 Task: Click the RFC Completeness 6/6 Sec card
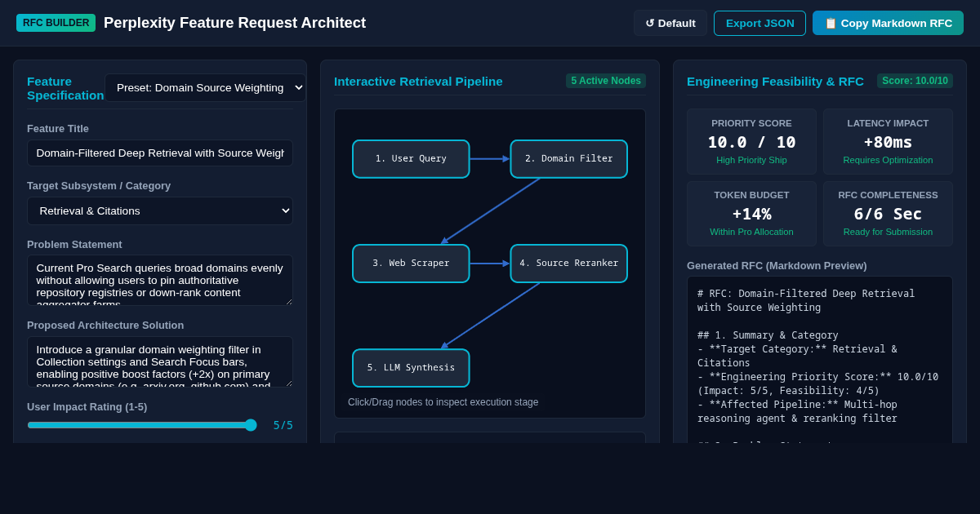point(888,214)
